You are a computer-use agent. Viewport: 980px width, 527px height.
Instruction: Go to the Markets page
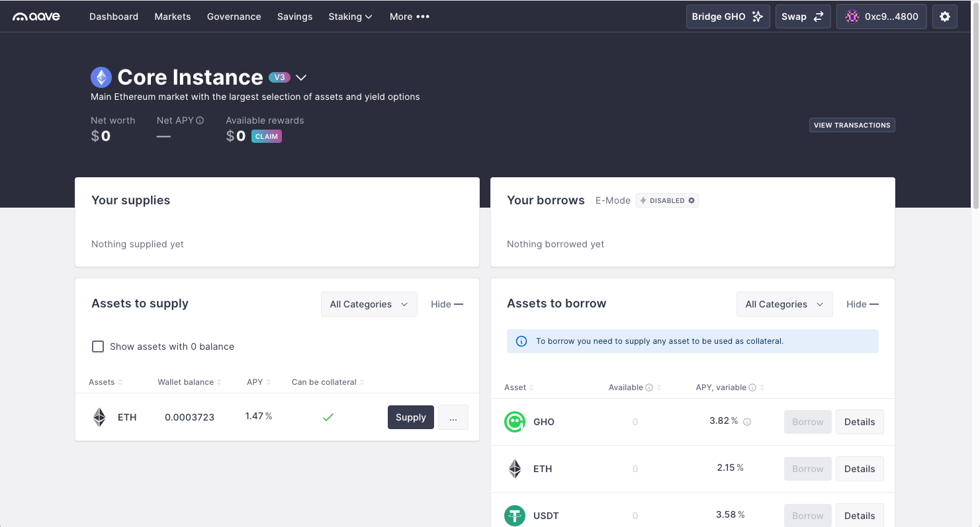point(173,17)
